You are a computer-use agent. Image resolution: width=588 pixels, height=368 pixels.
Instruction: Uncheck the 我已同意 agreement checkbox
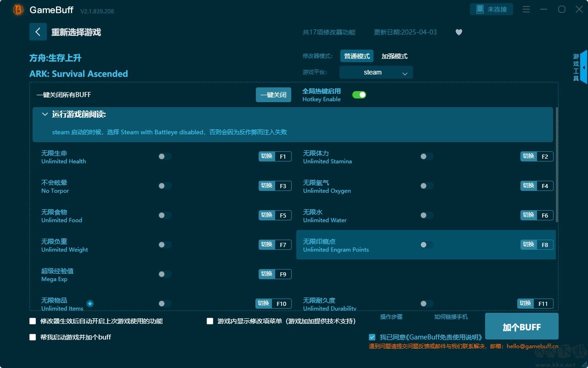(x=372, y=337)
